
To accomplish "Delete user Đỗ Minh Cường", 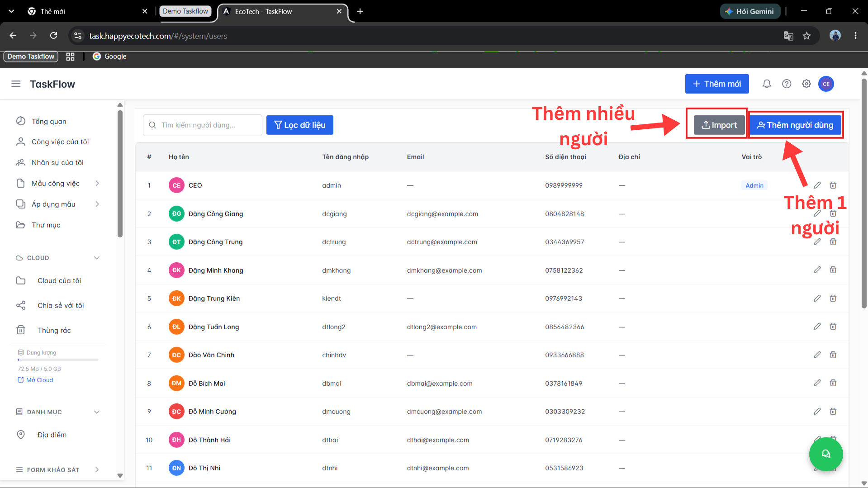I will coord(833,412).
